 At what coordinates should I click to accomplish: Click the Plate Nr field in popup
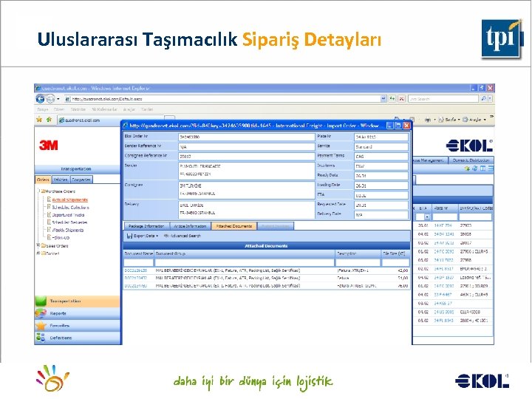pyautogui.click(x=381, y=137)
